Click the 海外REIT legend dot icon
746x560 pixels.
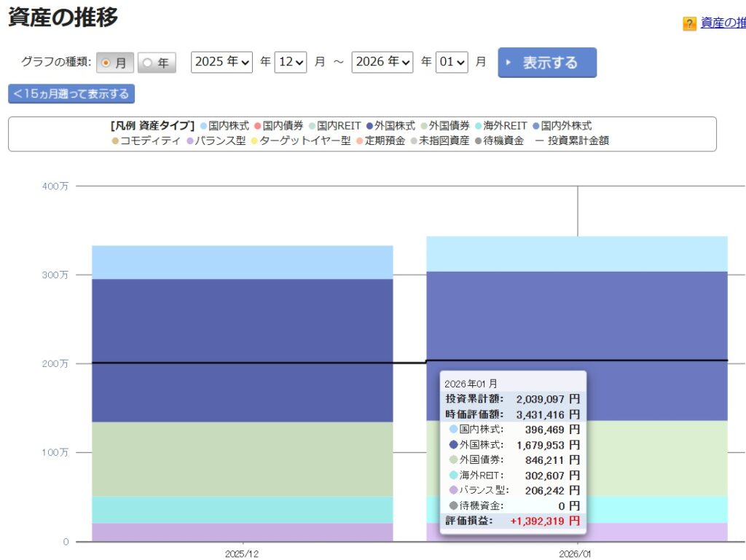(x=478, y=126)
